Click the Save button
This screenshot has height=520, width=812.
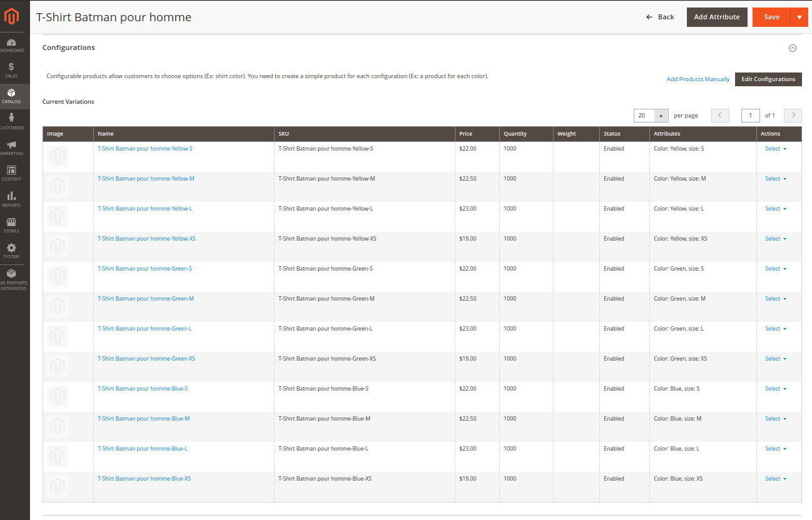tap(772, 17)
